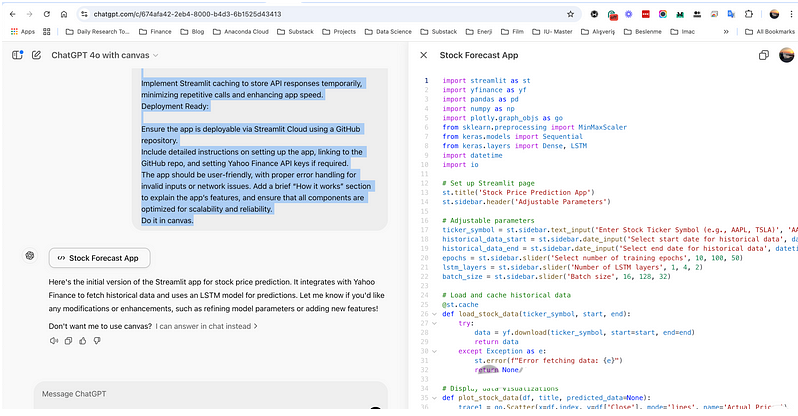Open the Film bookmark folder

(512, 32)
